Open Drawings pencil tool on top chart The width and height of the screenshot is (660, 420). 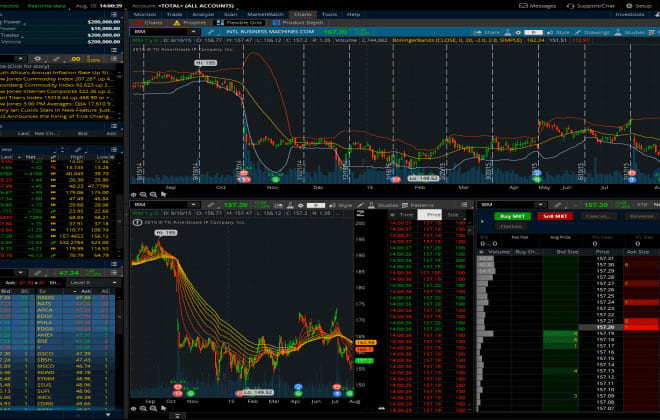click(x=592, y=32)
